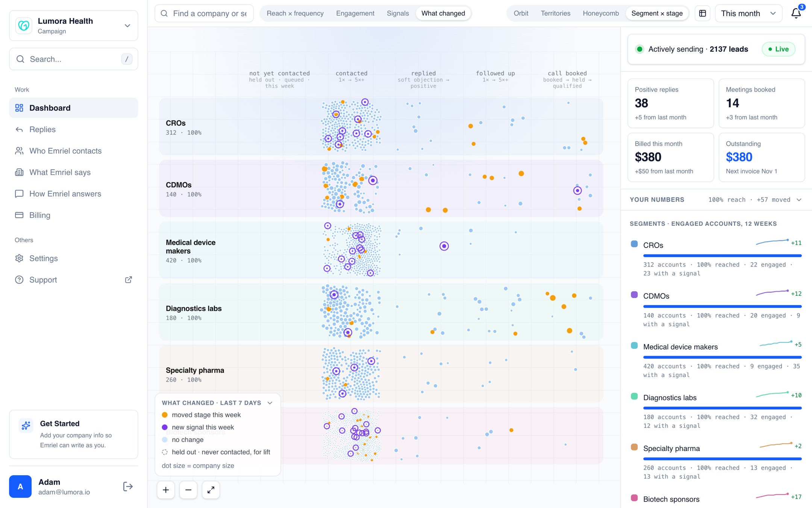Click the Billing card icon
The image size is (812, 508).
pyautogui.click(x=19, y=215)
